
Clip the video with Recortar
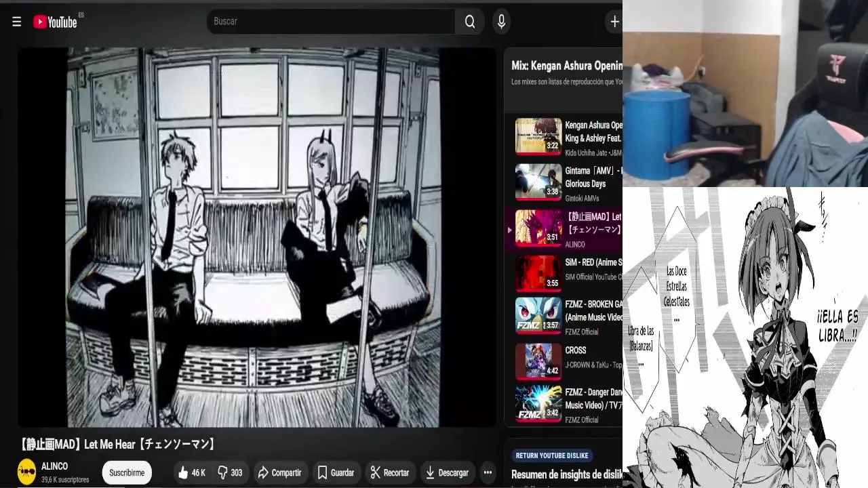click(389, 472)
